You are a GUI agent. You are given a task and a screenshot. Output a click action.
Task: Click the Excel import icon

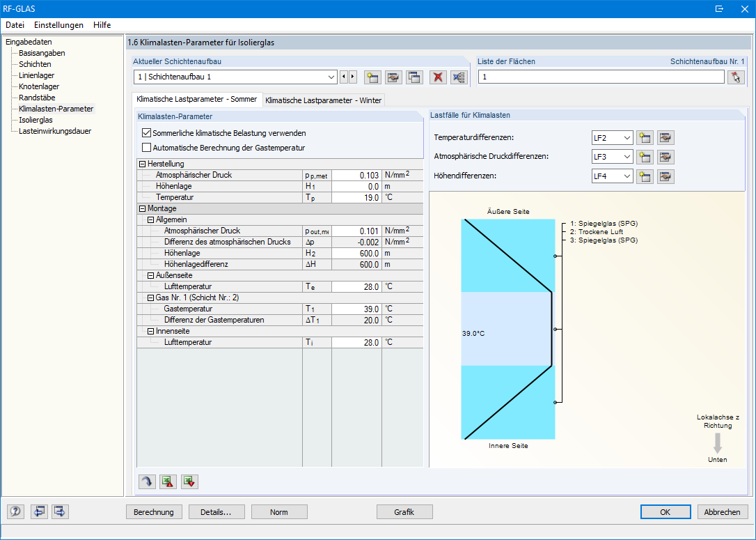pos(189,481)
